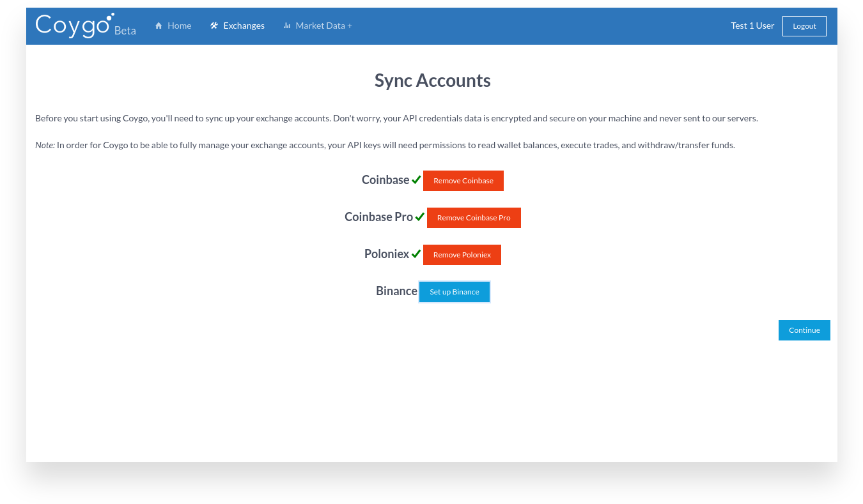The height and width of the screenshot is (504, 863).
Task: Remove the Coinbase Pro account
Action: click(474, 218)
